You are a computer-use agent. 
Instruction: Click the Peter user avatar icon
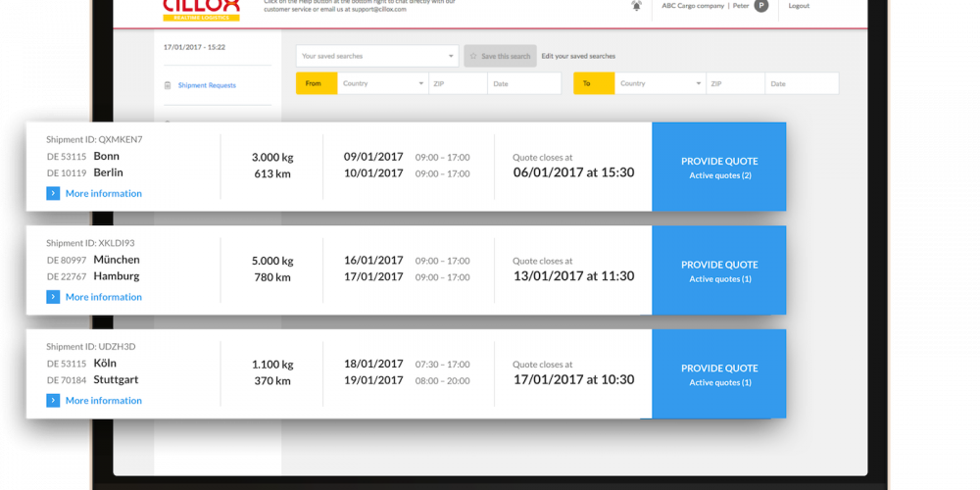[x=761, y=6]
